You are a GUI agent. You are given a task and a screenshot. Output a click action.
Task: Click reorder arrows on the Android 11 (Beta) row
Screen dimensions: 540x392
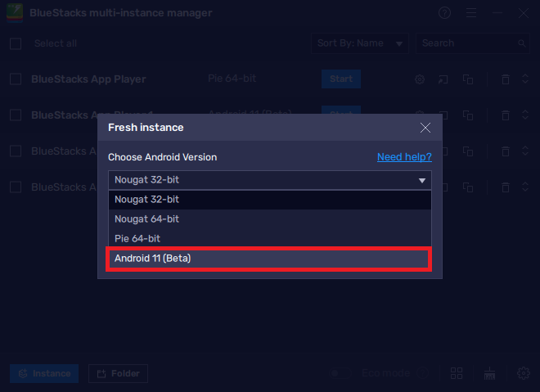[525, 115]
